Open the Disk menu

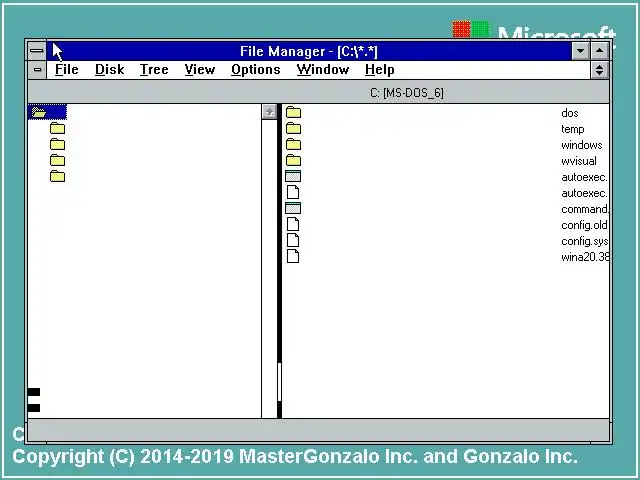(x=109, y=70)
